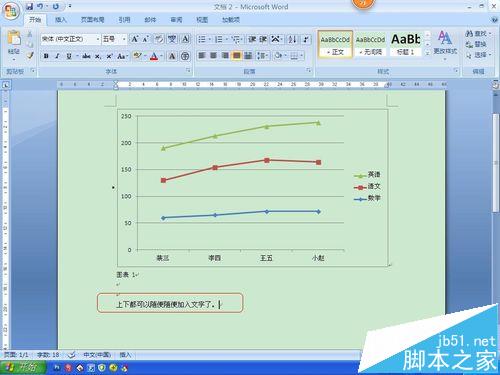
Task: Switch to the Insert tab
Action: click(x=61, y=20)
